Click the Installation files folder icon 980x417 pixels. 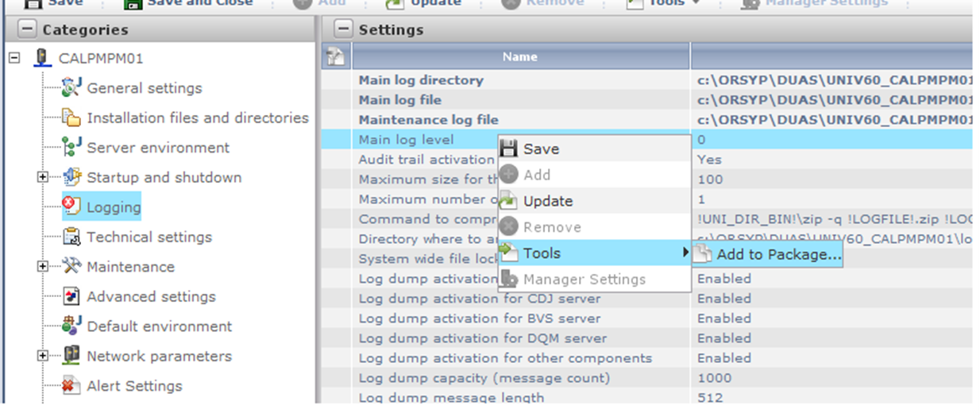pos(72,118)
